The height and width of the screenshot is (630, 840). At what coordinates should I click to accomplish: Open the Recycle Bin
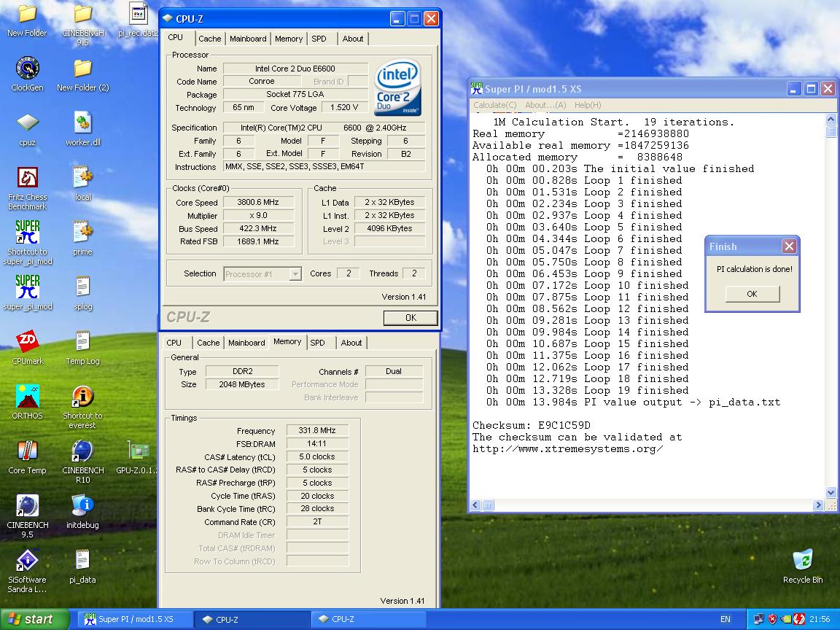coord(802,561)
